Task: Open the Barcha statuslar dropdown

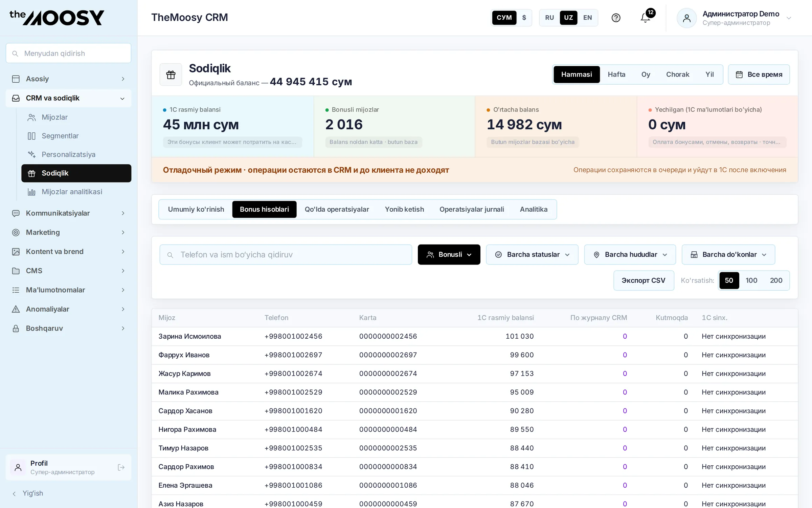Action: pos(532,255)
